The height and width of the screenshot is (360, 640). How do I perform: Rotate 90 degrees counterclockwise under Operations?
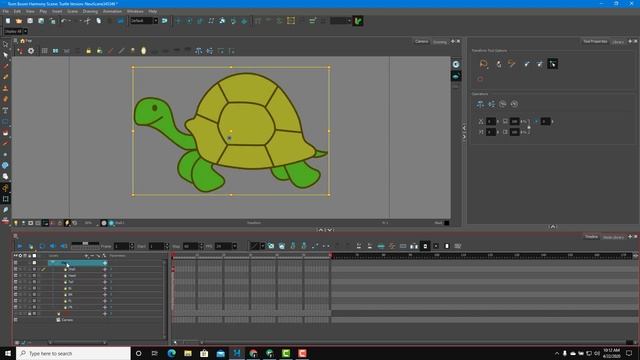[x=514, y=104]
